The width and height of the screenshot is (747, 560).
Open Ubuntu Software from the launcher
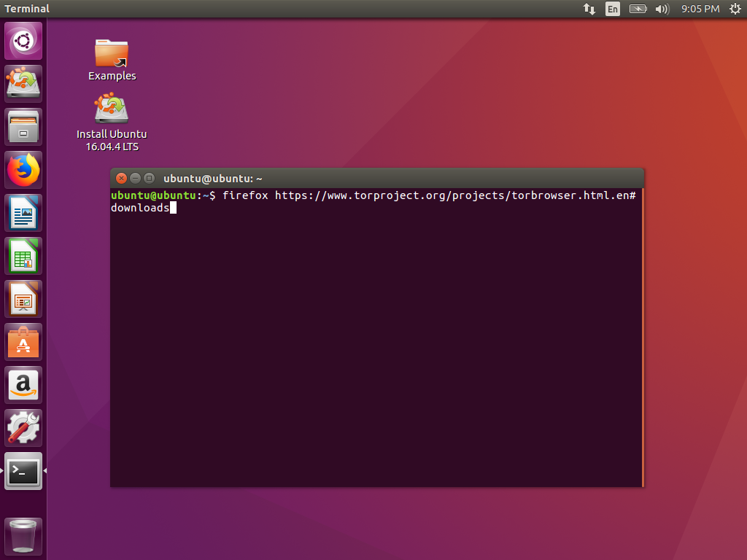[23, 341]
